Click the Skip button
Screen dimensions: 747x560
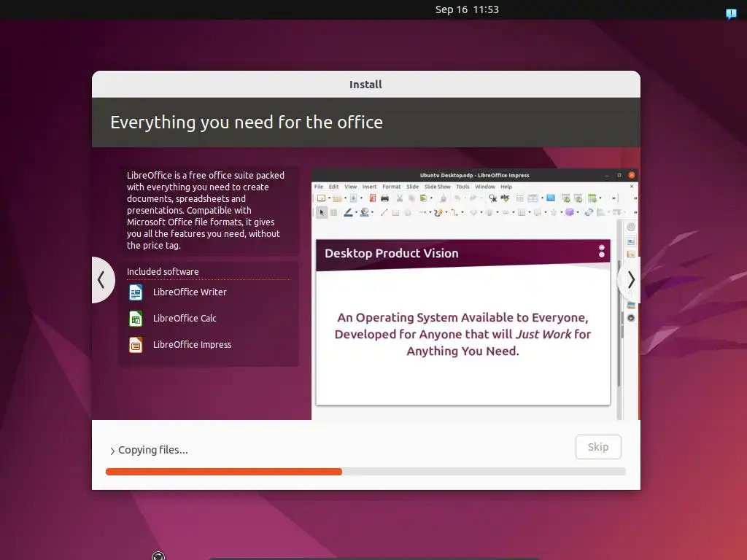click(598, 447)
